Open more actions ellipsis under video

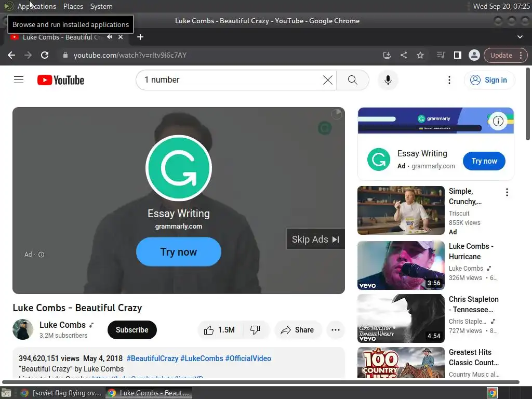[x=335, y=330]
